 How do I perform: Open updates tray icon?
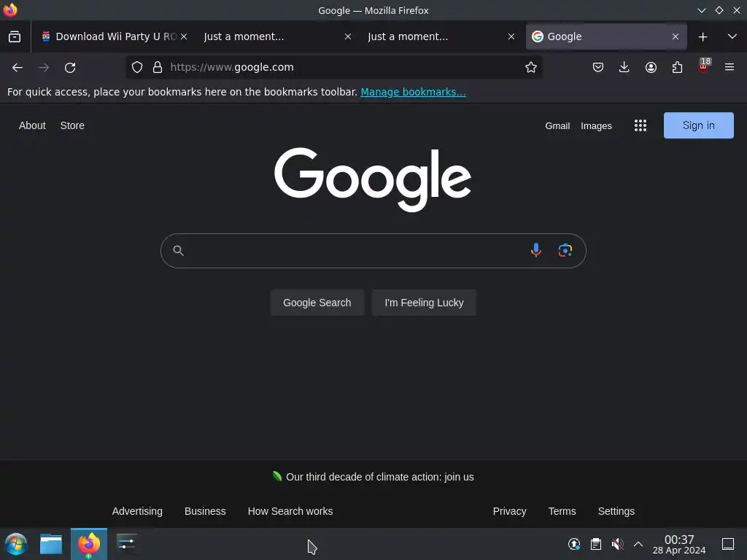coord(574,544)
